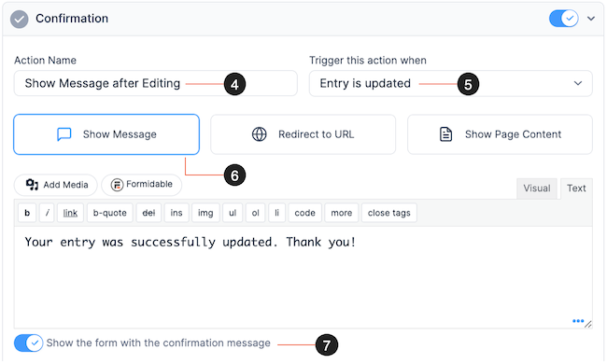
Task: Click the text area resize handle
Action: (588, 324)
